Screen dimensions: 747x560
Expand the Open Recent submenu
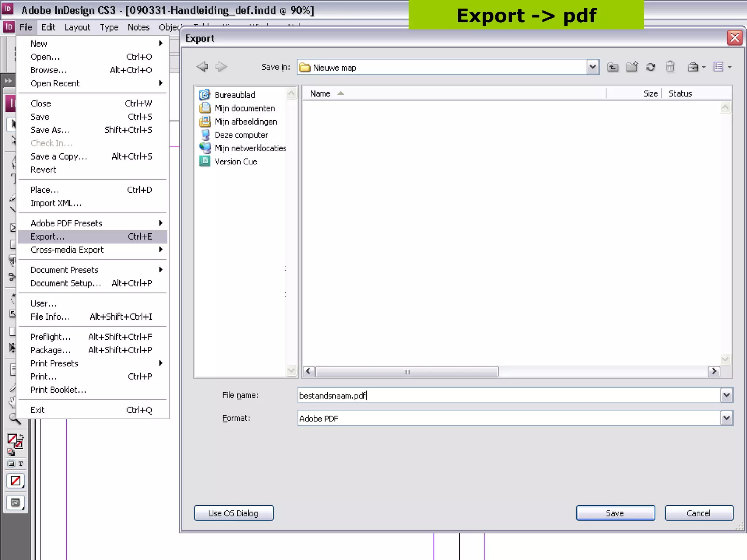(x=93, y=83)
